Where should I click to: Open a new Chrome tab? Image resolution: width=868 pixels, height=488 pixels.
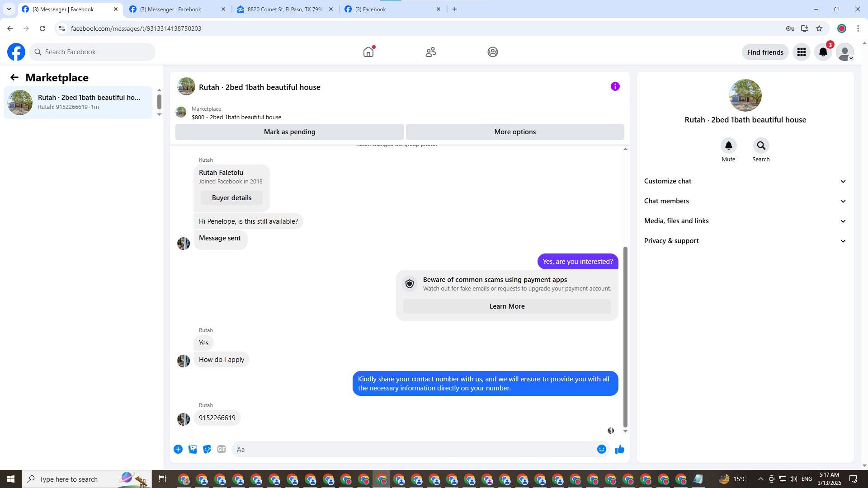point(455,9)
